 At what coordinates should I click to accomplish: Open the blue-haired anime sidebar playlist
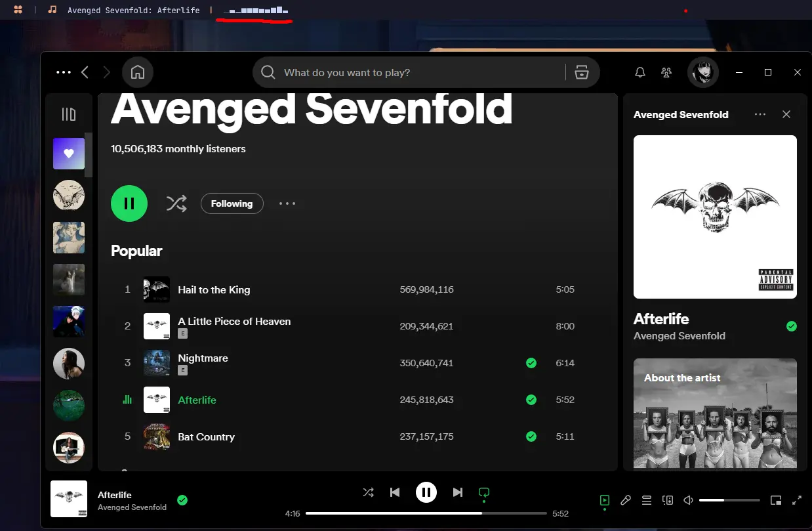69,238
